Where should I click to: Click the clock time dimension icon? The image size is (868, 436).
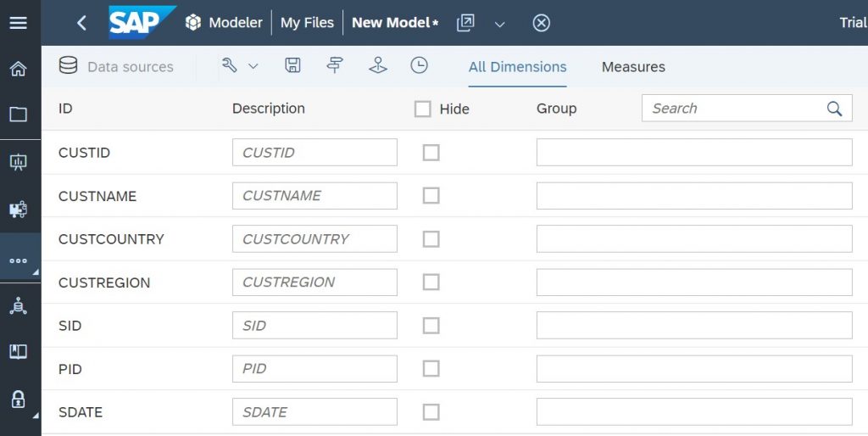(419, 65)
